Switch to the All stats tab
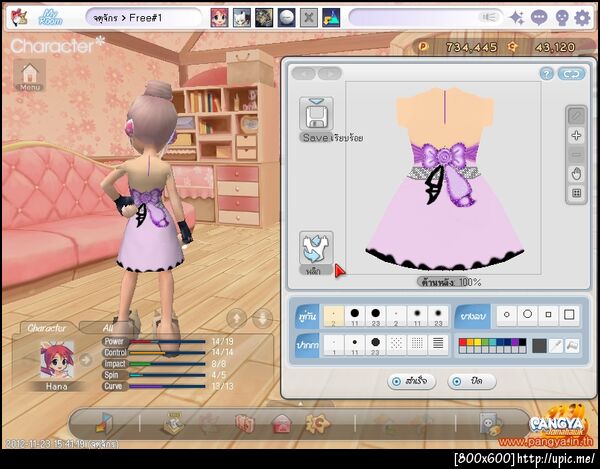Image resolution: width=600 pixels, height=469 pixels. click(108, 328)
